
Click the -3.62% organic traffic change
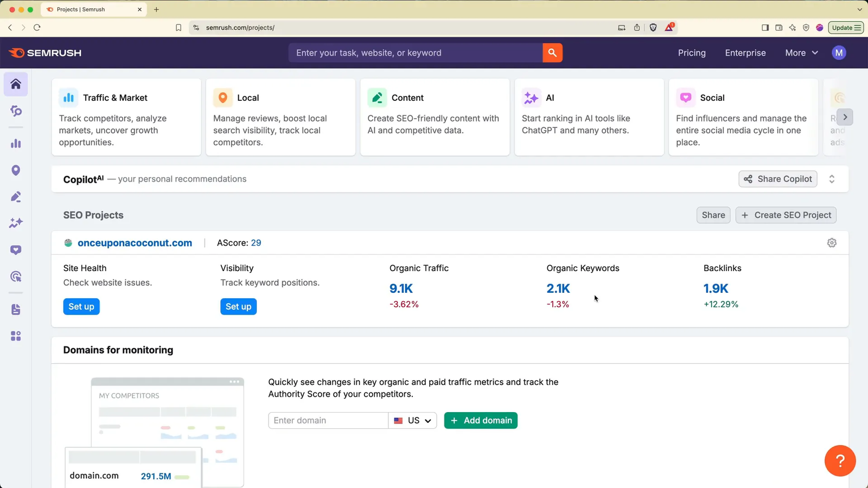[x=404, y=304]
